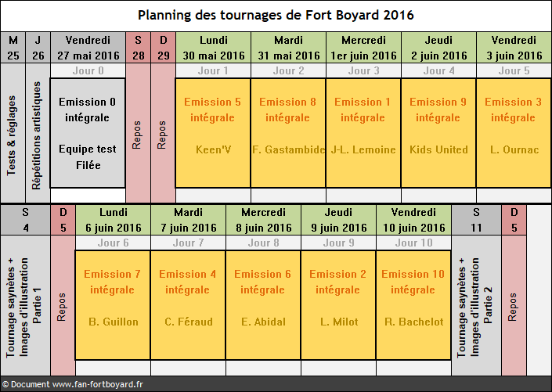Click 'Vendredi 3 juin 2016' header
The width and height of the screenshot is (552, 392).
[514, 48]
